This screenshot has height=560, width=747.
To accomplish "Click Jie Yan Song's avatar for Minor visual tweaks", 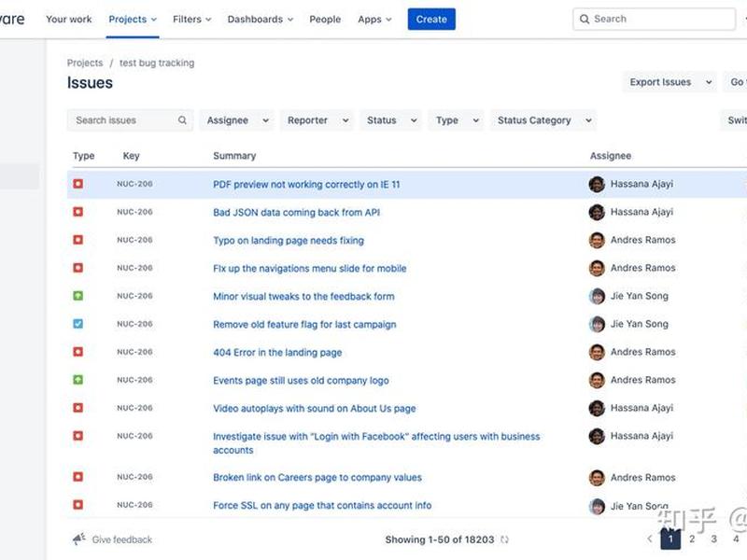I will (597, 296).
